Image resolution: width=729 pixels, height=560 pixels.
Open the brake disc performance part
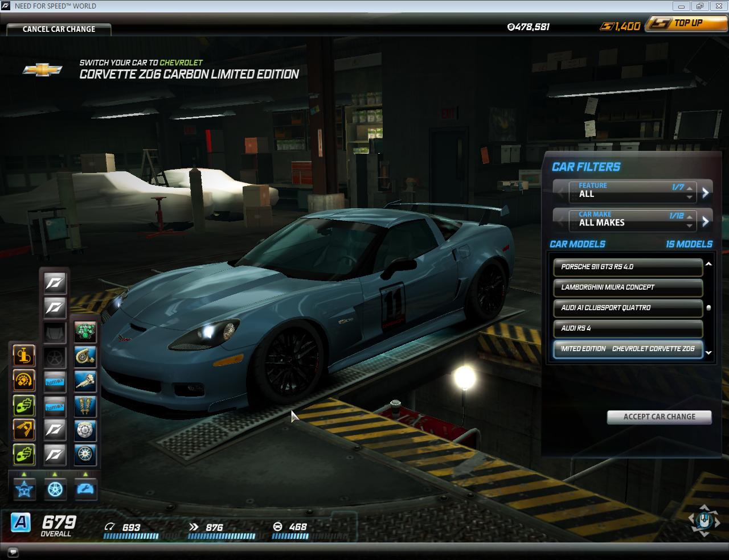(85, 430)
